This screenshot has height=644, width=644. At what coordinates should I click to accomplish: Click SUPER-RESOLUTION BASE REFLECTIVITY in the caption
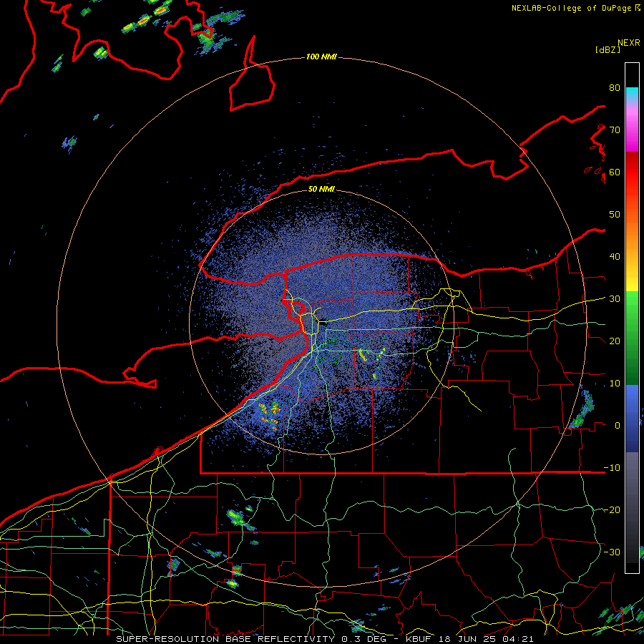pyautogui.click(x=225, y=639)
